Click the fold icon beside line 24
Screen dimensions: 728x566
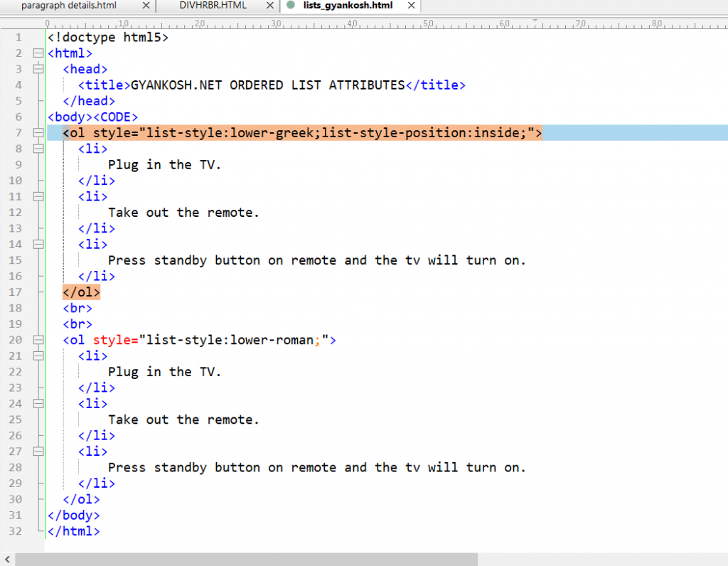[39, 403]
